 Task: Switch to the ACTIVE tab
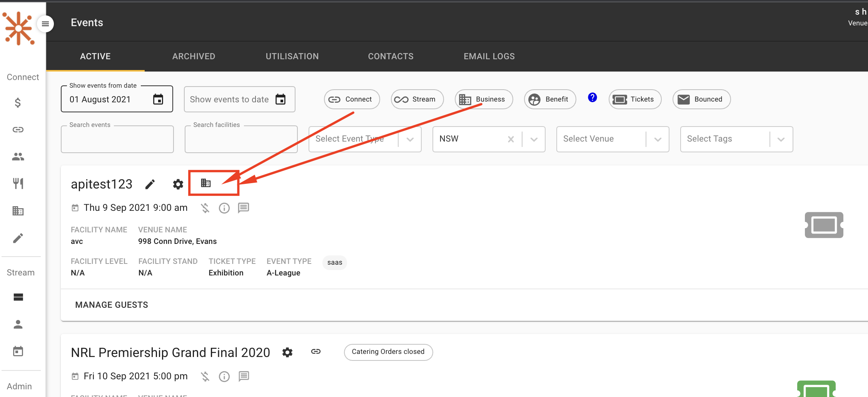pyautogui.click(x=95, y=57)
